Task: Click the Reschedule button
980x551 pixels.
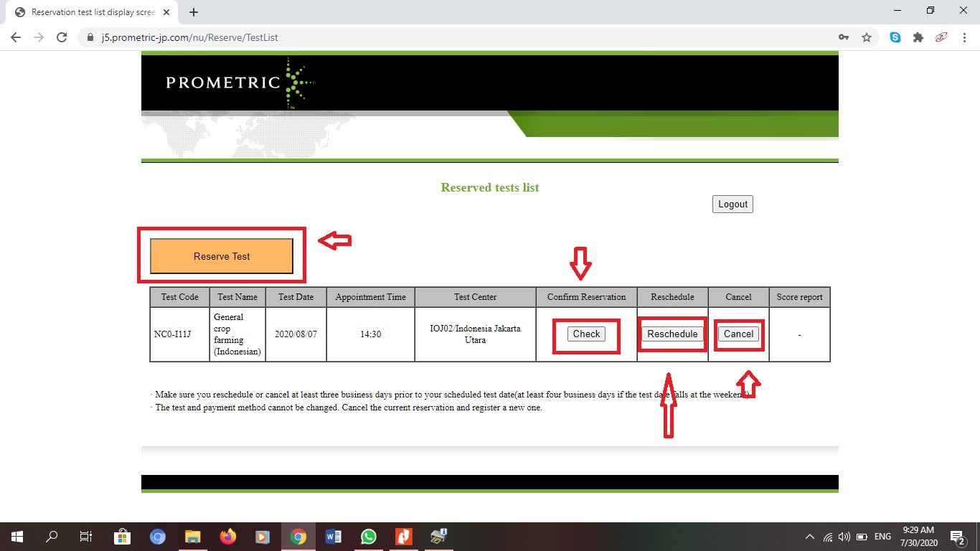Action: (x=672, y=334)
